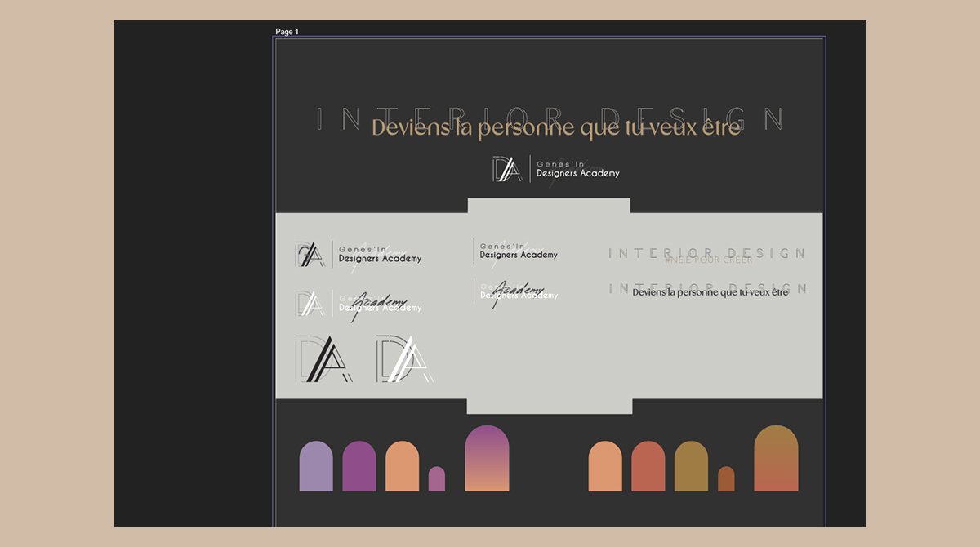Image resolution: width=980 pixels, height=547 pixels.
Task: Select peach arch beside the terracotta arch
Action: tap(605, 466)
